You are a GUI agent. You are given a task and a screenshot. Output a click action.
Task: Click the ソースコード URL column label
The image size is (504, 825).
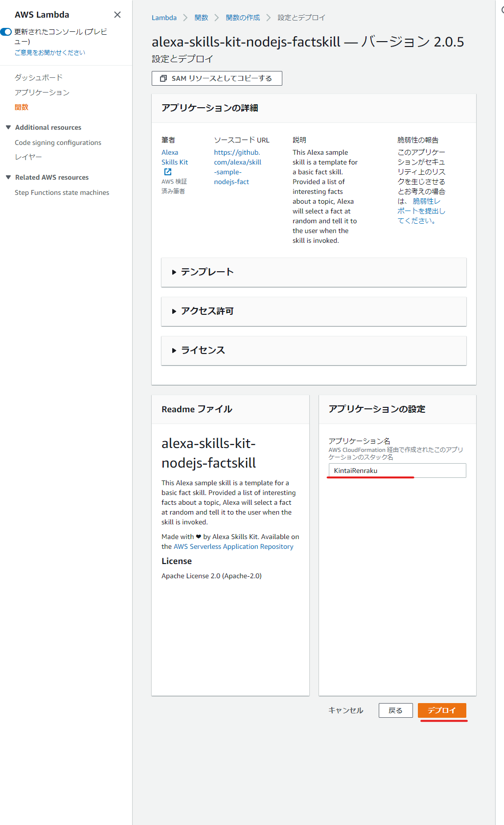[x=242, y=140]
